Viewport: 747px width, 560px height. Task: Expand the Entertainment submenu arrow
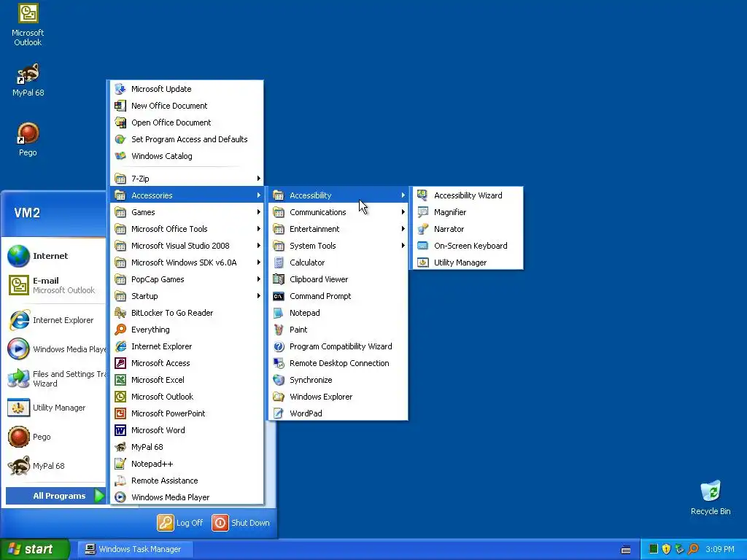click(403, 229)
